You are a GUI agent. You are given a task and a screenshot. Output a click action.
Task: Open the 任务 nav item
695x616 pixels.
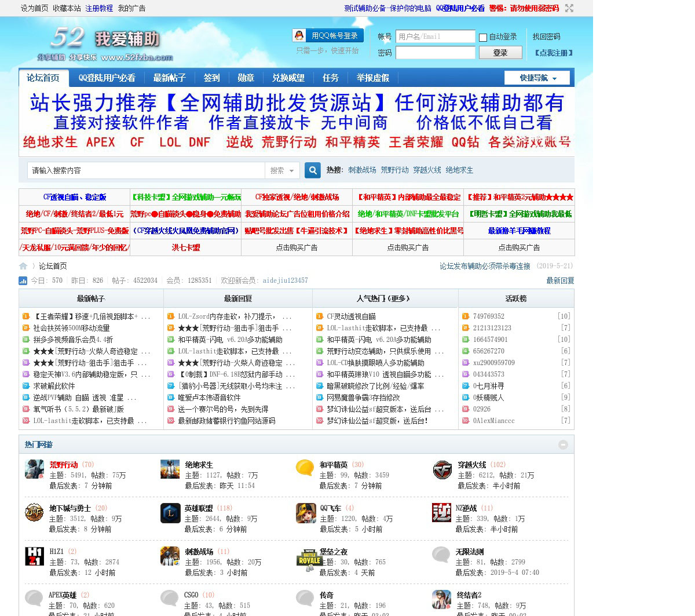coord(331,78)
